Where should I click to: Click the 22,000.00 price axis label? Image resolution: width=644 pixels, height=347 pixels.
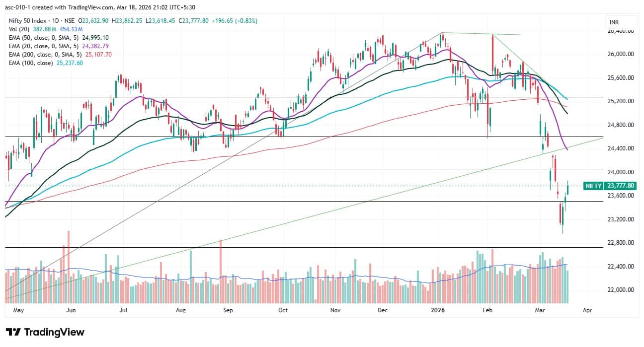(x=620, y=290)
